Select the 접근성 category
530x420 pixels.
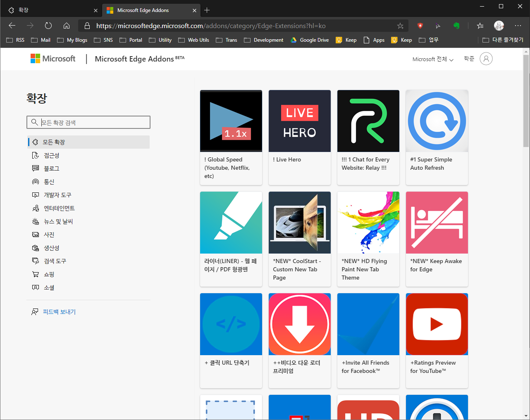(88, 155)
